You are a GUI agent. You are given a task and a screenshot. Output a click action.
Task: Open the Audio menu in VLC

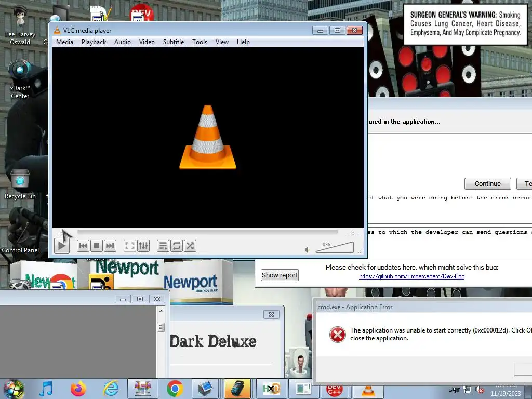click(123, 42)
